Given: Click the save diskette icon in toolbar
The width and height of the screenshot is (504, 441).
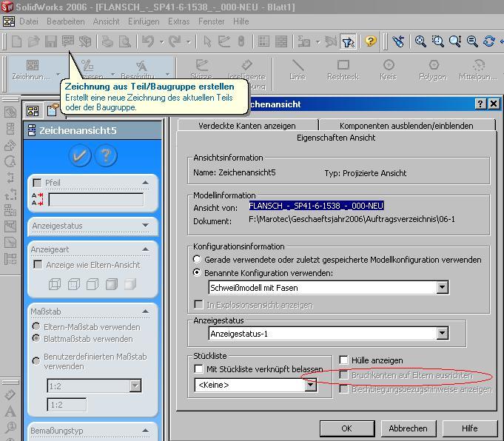Looking at the screenshot, I should pyautogui.click(x=51, y=41).
